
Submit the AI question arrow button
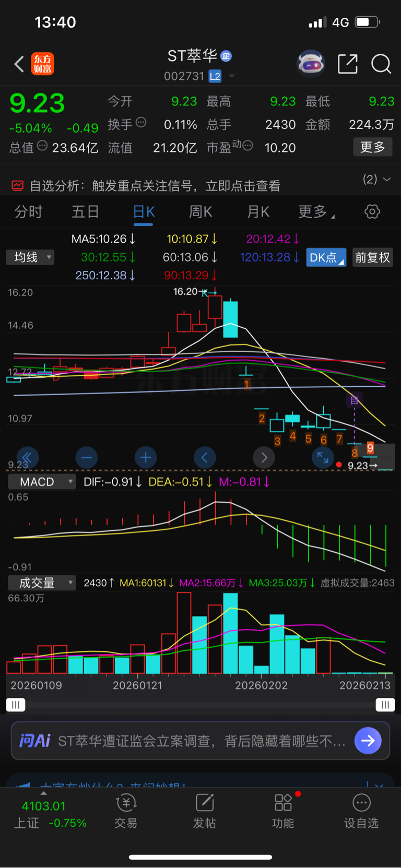click(x=368, y=740)
